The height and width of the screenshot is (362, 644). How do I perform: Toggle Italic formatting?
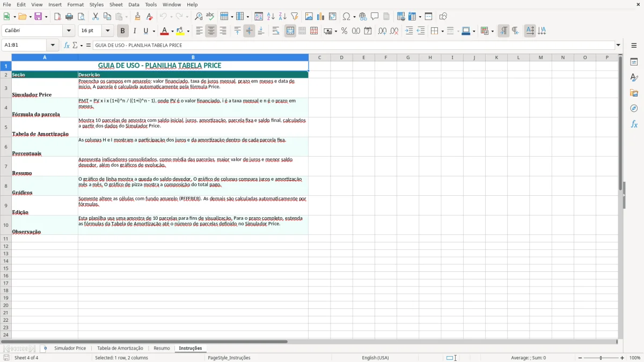click(134, 31)
